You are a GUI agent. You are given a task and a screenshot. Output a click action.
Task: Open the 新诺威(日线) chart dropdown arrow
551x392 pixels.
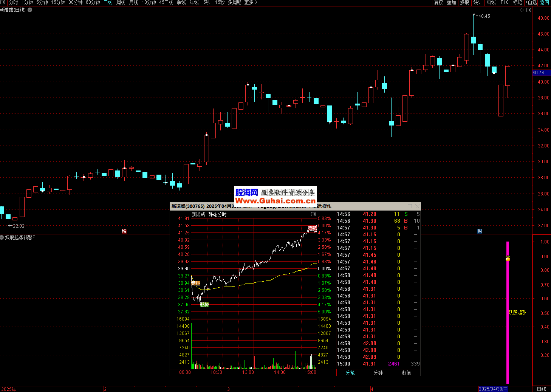[x=30, y=10]
